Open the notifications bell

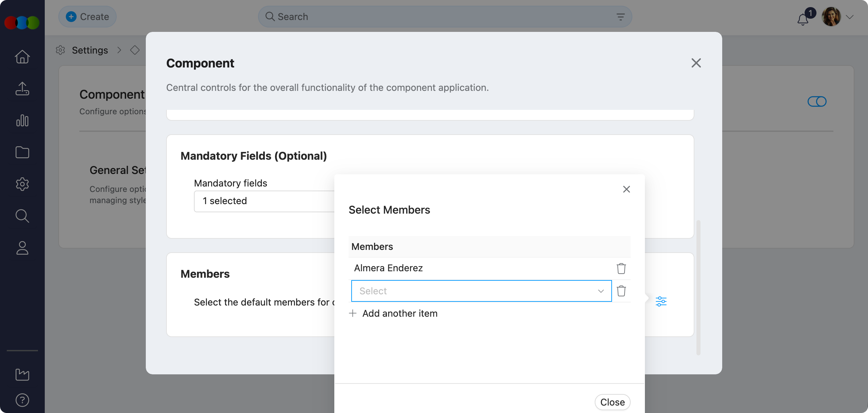click(x=803, y=19)
